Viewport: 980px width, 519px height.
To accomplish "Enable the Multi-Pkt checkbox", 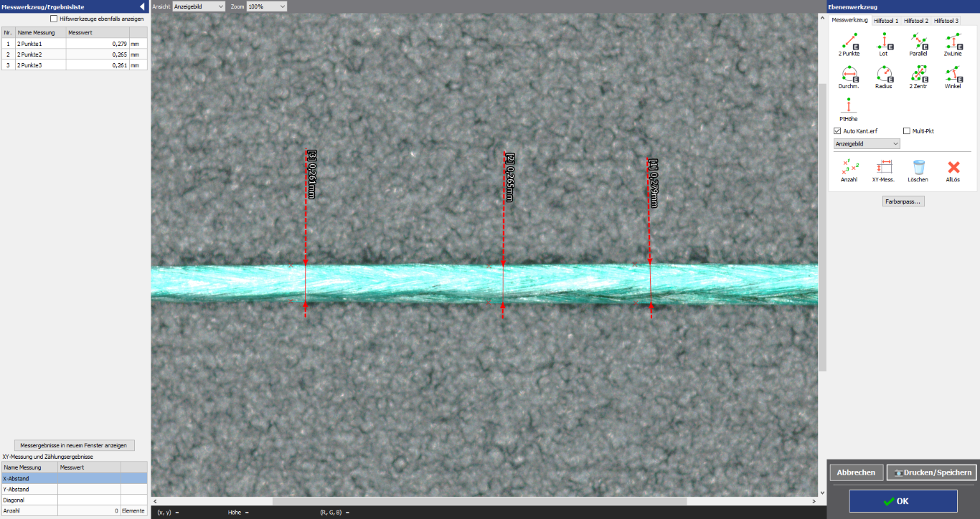I will 907,131.
